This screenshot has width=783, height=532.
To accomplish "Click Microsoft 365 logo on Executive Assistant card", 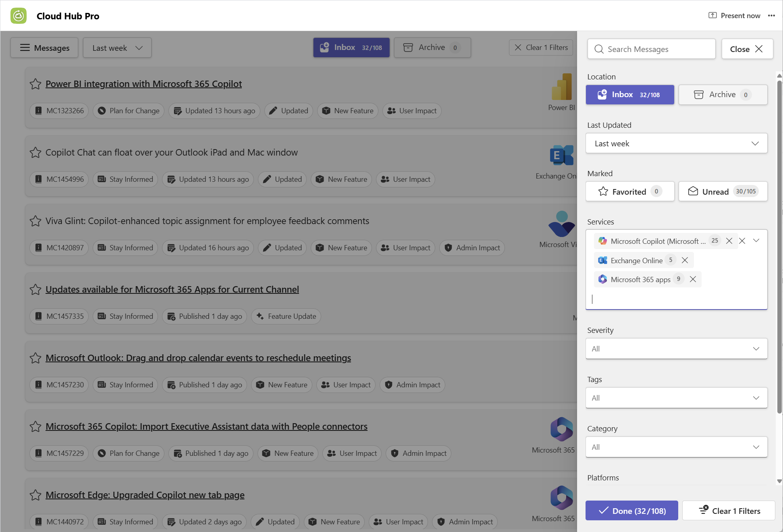I will coord(562,429).
